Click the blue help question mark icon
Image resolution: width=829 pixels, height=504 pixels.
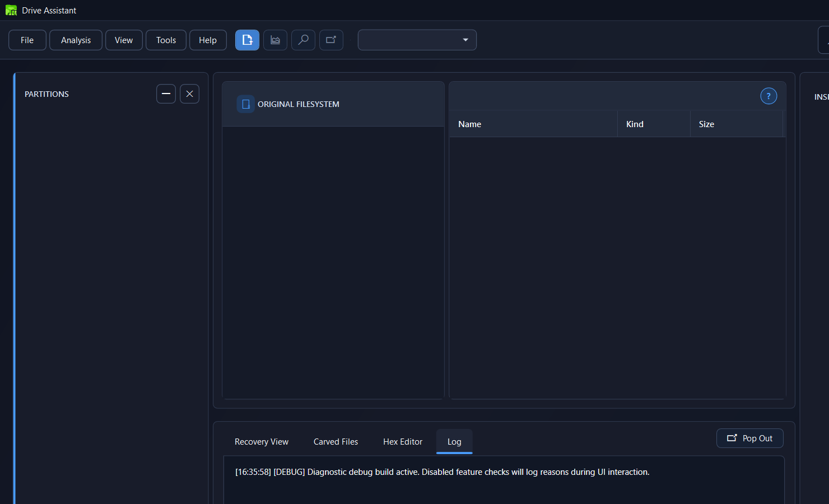pos(769,96)
